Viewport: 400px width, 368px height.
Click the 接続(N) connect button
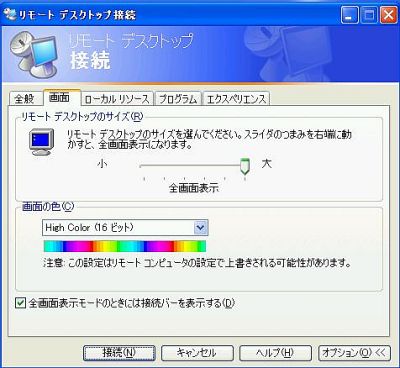click(119, 353)
